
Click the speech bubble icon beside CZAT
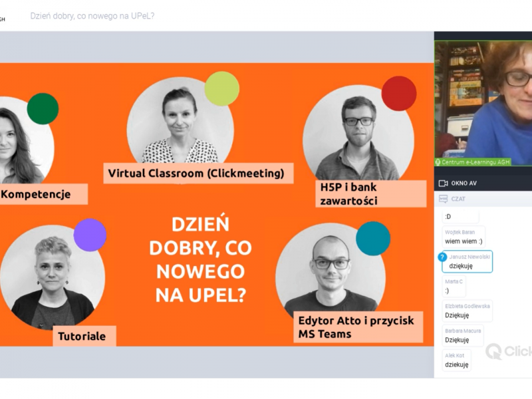[x=443, y=199]
